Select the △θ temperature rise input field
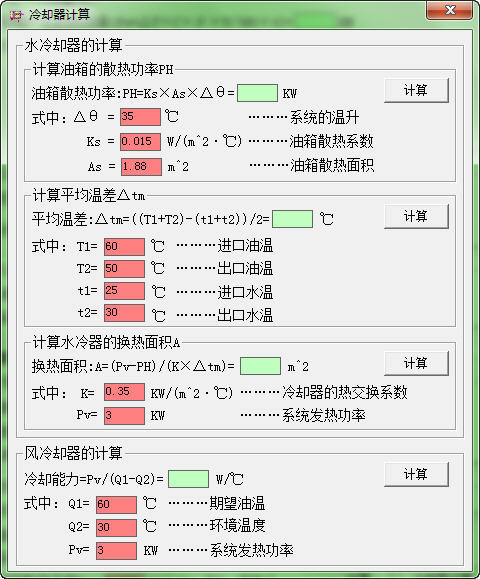Image resolution: width=480 pixels, height=579 pixels. click(x=140, y=117)
